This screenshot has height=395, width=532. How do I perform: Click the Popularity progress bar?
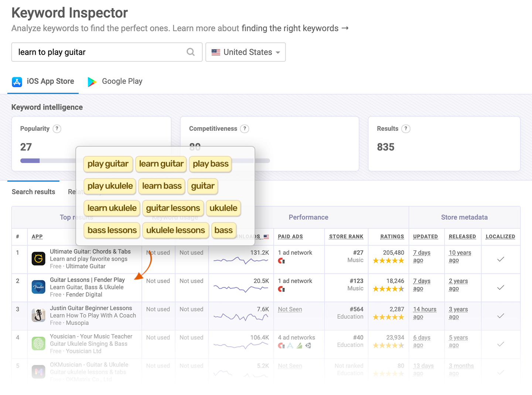click(x=48, y=161)
